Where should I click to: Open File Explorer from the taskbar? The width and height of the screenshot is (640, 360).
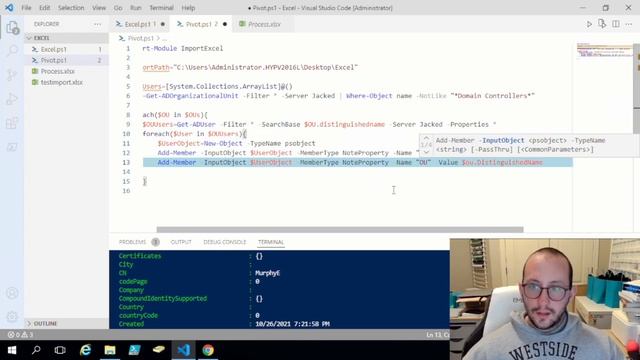pos(110,350)
